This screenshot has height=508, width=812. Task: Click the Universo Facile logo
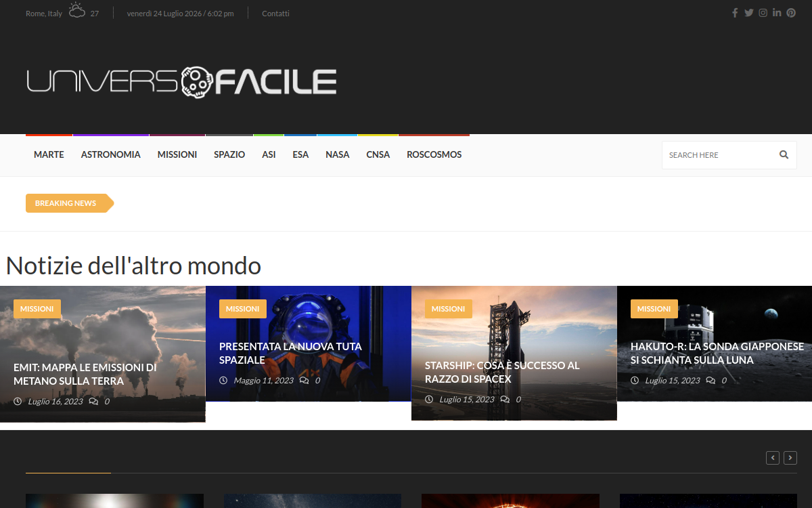point(181,81)
